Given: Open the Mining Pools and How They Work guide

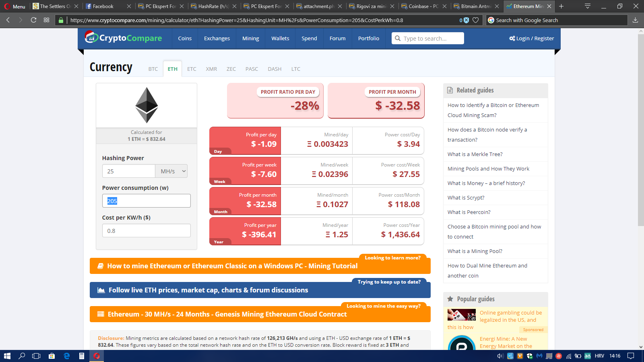Looking at the screenshot, I should pos(488,169).
